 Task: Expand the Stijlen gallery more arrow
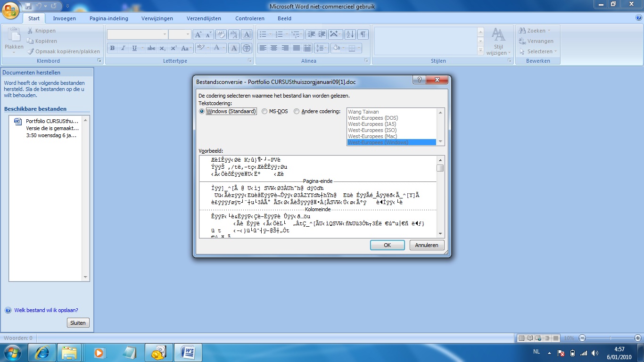tap(481, 51)
